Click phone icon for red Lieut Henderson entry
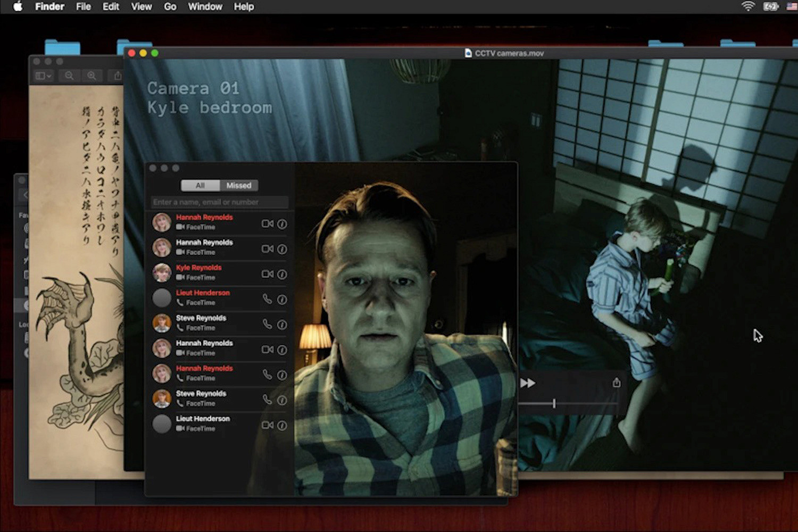Viewport: 798px width, 532px height. [267, 300]
